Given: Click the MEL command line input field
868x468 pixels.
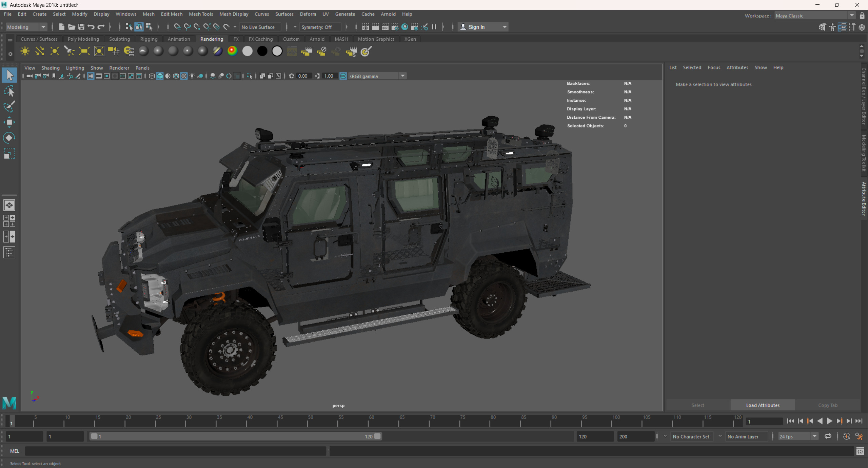Looking at the screenshot, I should (175, 451).
